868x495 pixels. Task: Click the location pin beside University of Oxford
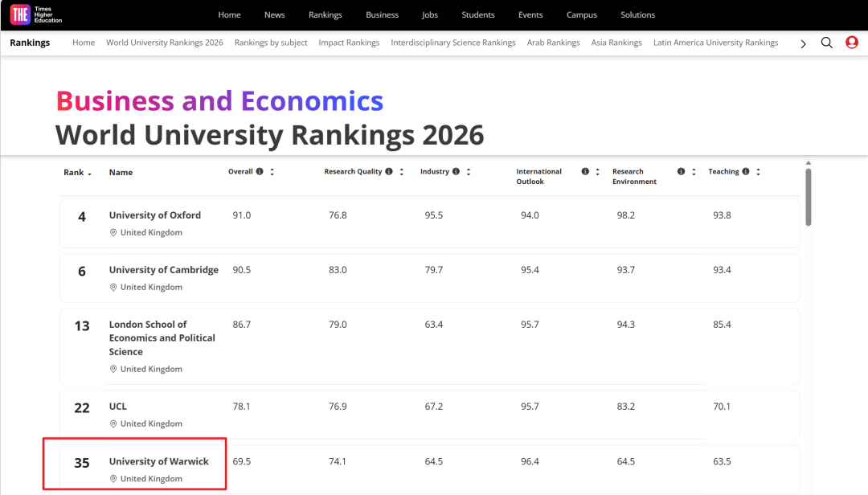(113, 232)
